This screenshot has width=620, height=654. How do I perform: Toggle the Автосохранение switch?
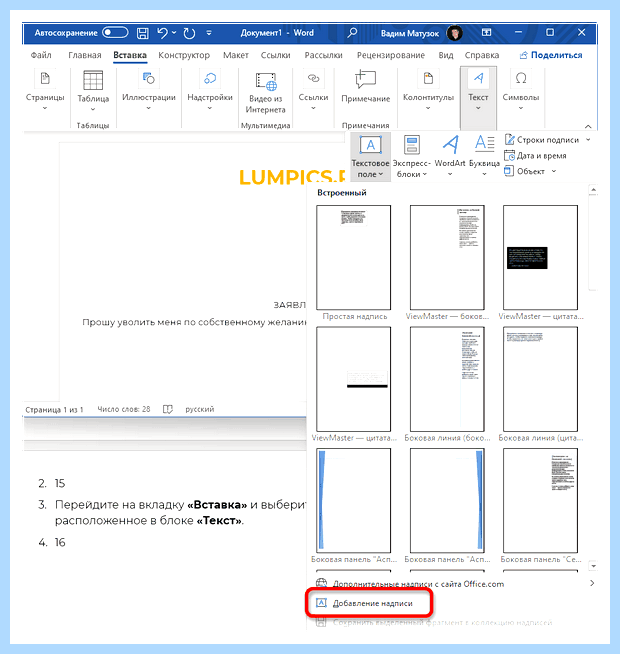(115, 33)
